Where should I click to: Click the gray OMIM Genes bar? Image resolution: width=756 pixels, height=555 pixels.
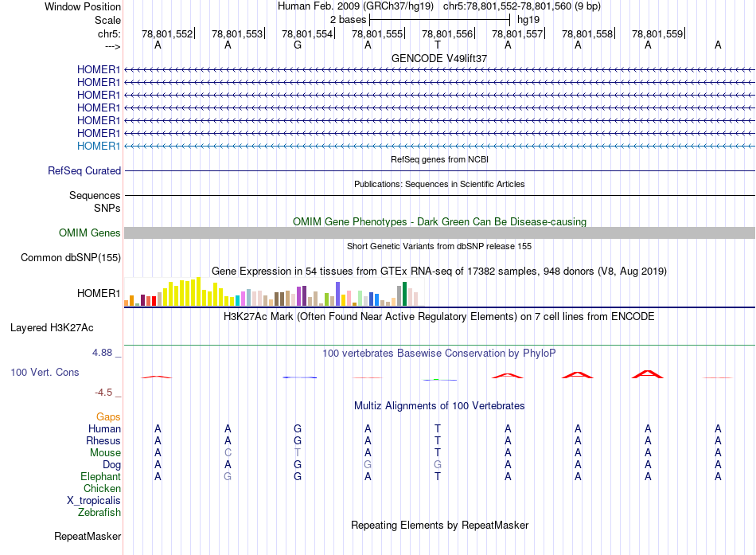click(439, 233)
